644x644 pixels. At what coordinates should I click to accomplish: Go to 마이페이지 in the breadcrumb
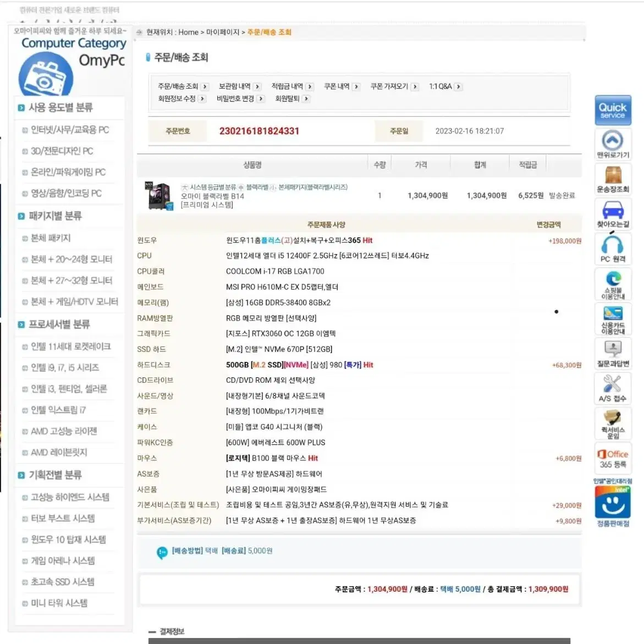(x=223, y=32)
